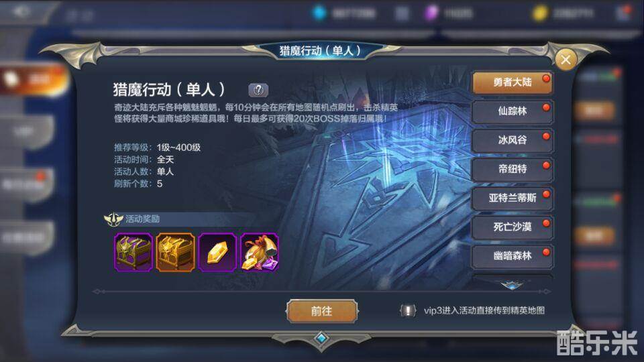Select the golden treasure chest reward
644x362 pixels.
pos(175,253)
